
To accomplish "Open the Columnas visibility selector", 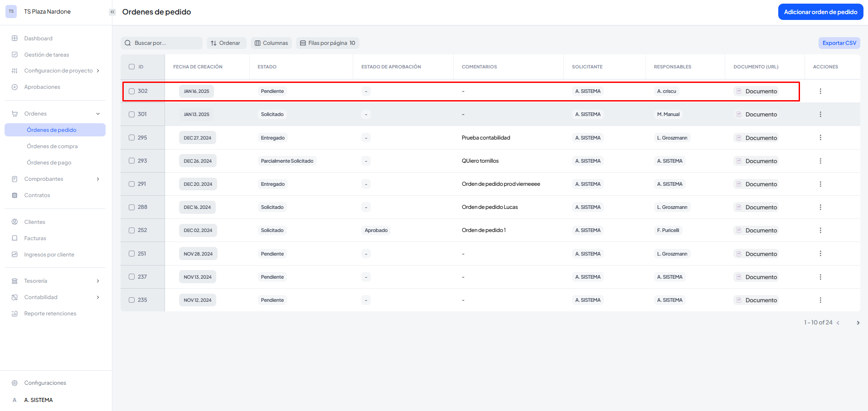I will coord(271,43).
